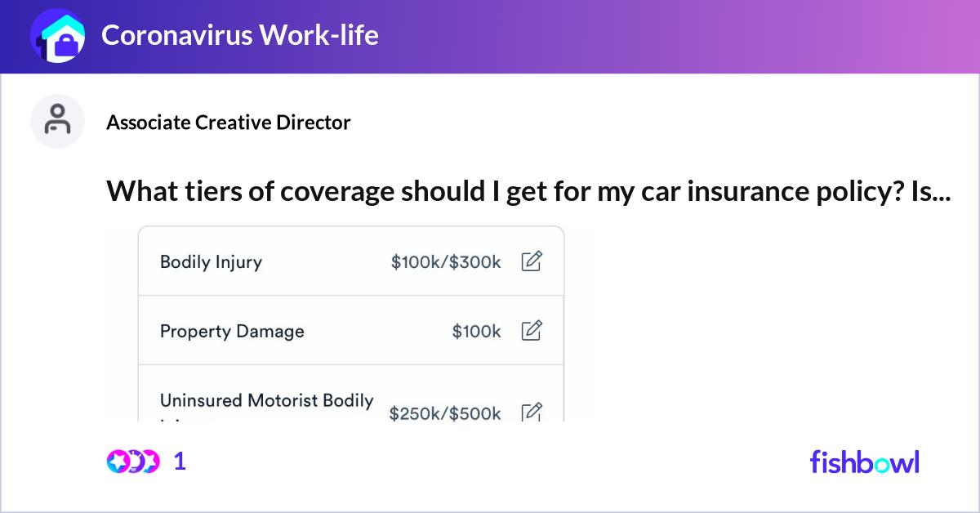Click the edit pencil icon for Bodily Injury
Image resolution: width=980 pixels, height=513 pixels.
click(x=532, y=261)
